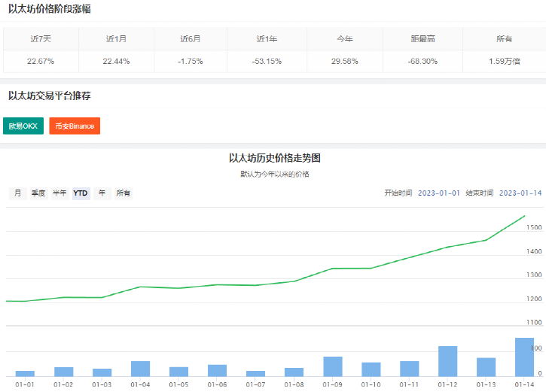Switch chart to 年 range
The width and height of the screenshot is (546, 392).
point(102,193)
